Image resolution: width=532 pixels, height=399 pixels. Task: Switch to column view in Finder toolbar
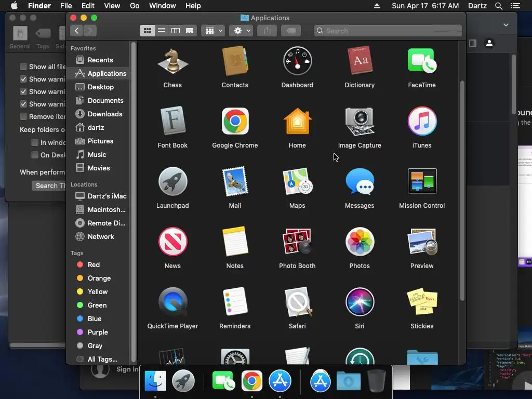point(176,31)
